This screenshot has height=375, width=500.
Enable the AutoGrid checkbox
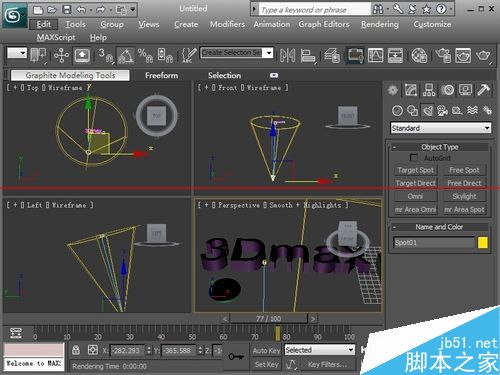click(x=414, y=157)
